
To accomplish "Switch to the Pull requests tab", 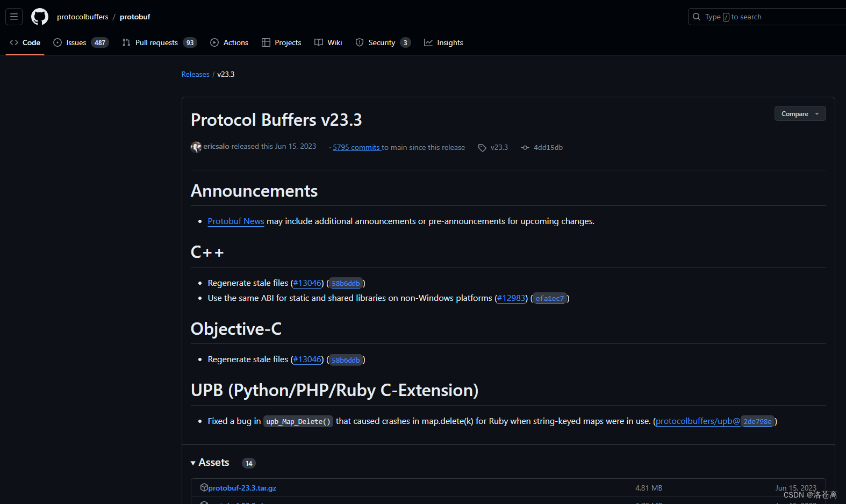I will [160, 42].
